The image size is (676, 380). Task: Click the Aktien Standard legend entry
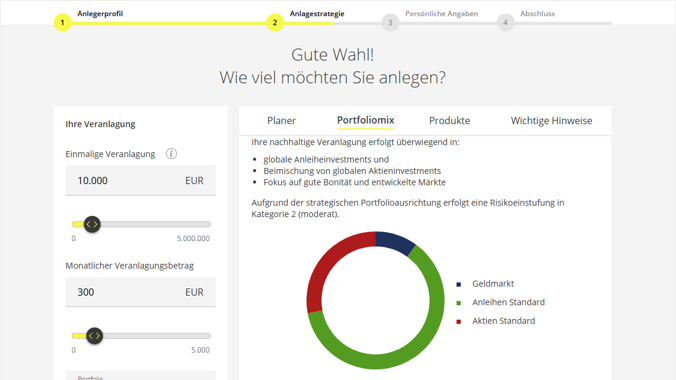click(x=496, y=321)
